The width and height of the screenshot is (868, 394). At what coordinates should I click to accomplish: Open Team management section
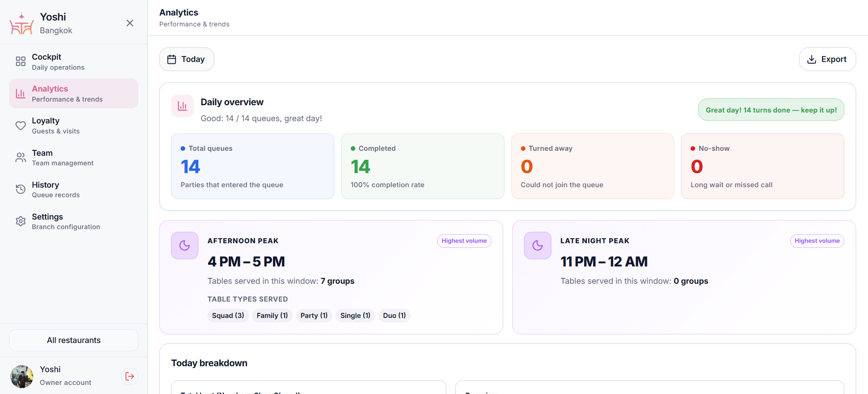(x=74, y=158)
